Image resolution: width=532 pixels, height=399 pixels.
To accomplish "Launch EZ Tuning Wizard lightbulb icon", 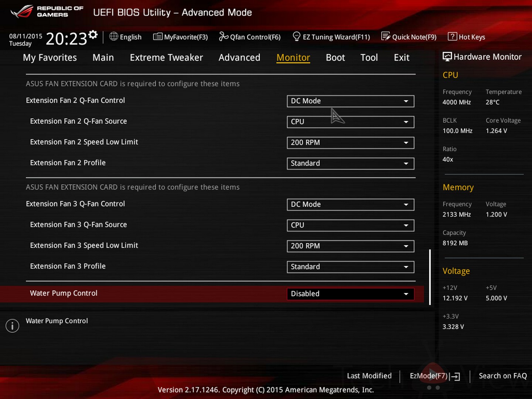I will click(x=296, y=36).
